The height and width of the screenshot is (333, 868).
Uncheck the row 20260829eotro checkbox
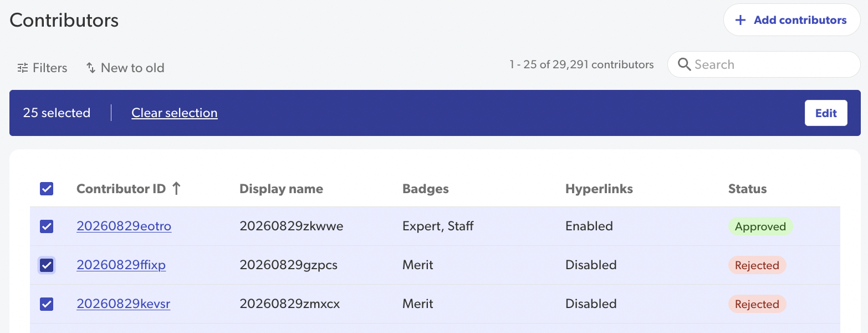[47, 226]
